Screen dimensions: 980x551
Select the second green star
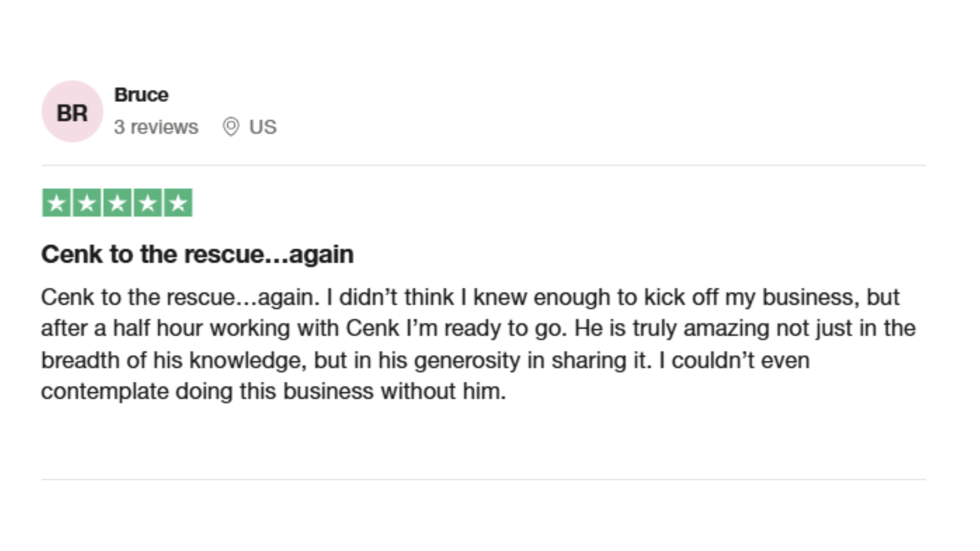[87, 203]
